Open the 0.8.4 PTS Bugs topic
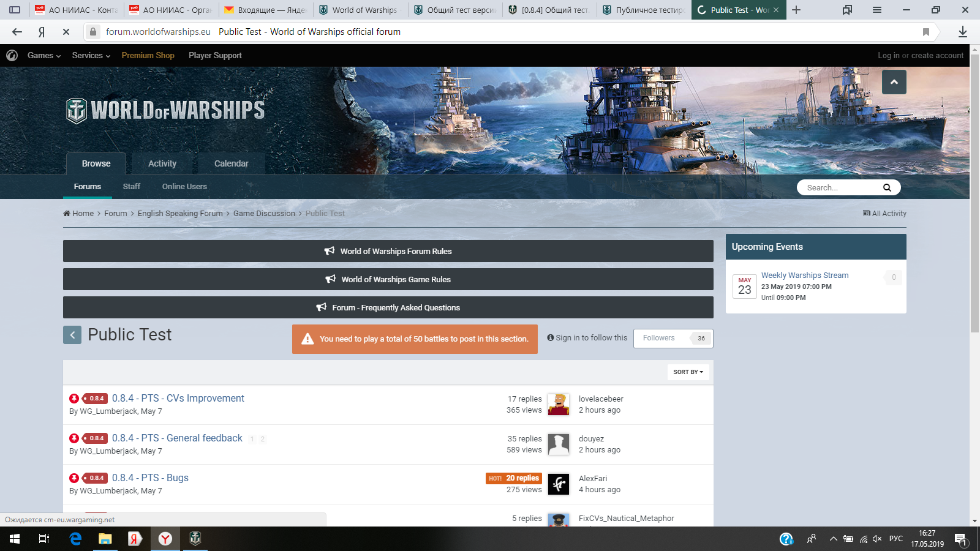The height and width of the screenshot is (551, 980). coord(150,478)
